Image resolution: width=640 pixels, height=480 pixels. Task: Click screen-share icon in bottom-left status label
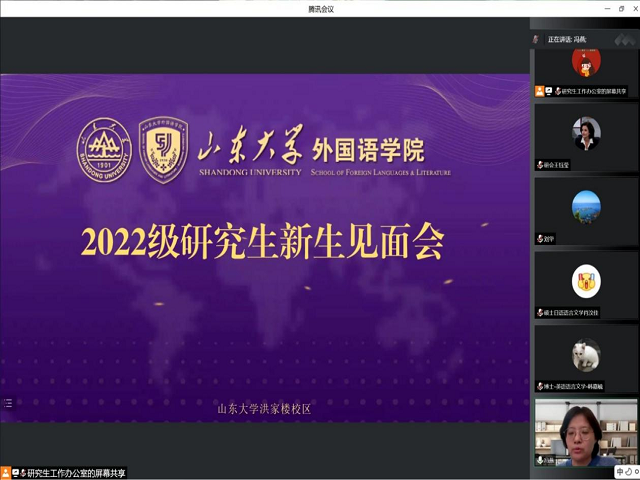[16, 473]
